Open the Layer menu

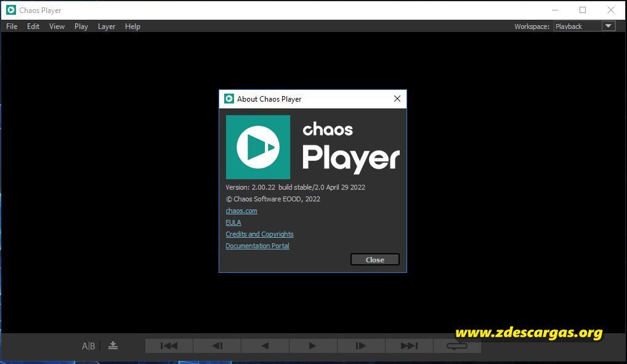107,26
